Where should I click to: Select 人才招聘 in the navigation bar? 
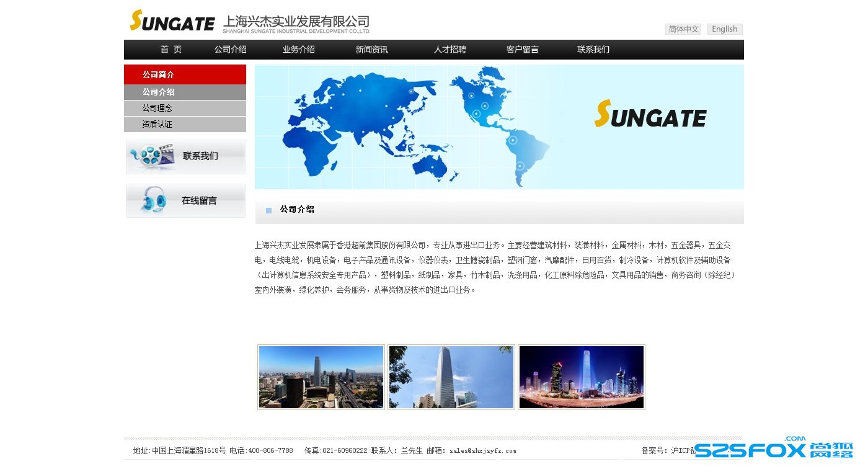(x=450, y=50)
